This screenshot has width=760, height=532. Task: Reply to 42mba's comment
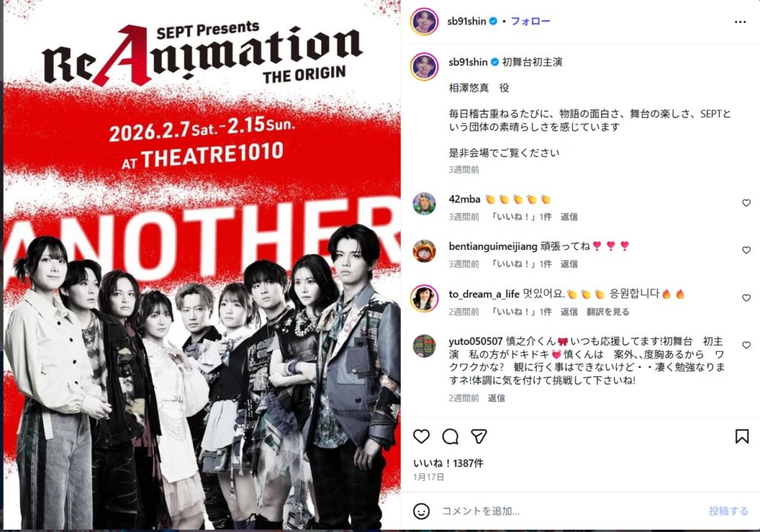click(x=569, y=217)
